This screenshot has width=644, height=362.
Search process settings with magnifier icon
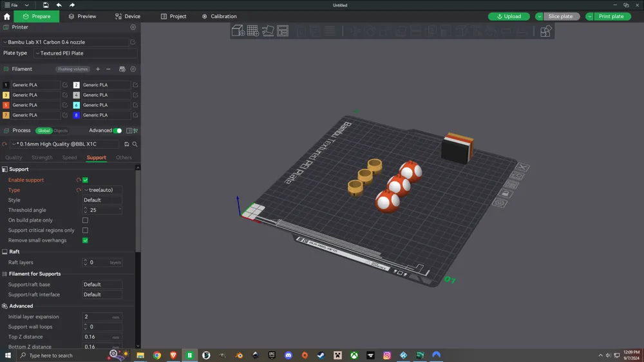(135, 144)
